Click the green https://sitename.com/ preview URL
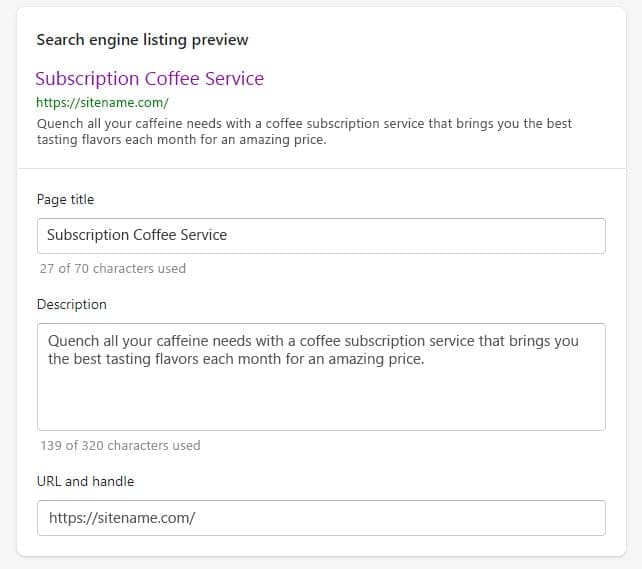642x569 pixels. (102, 103)
